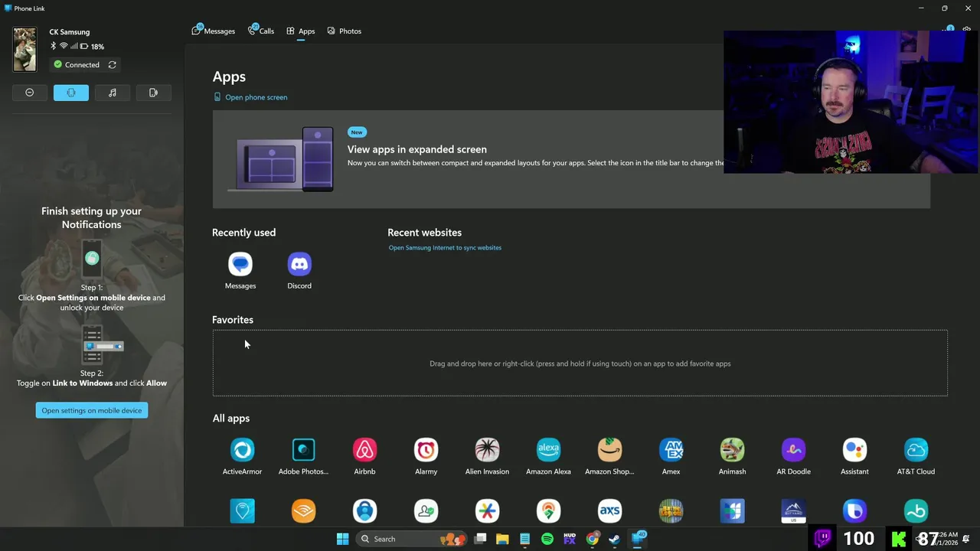Click the View apps in expanded screen heading
The height and width of the screenshot is (551, 980).
416,149
